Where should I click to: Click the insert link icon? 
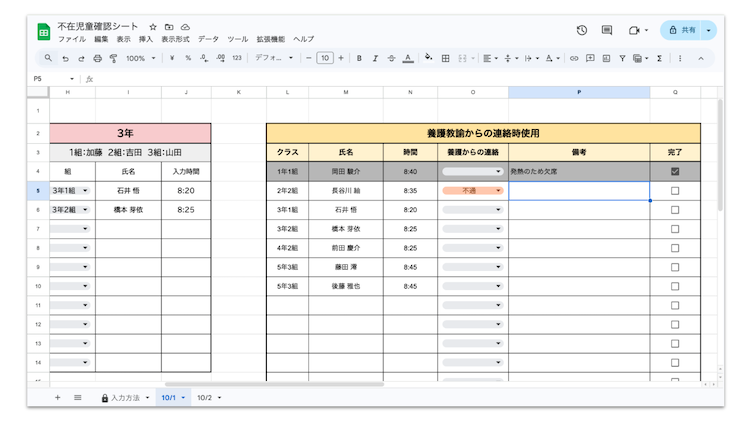[574, 58]
